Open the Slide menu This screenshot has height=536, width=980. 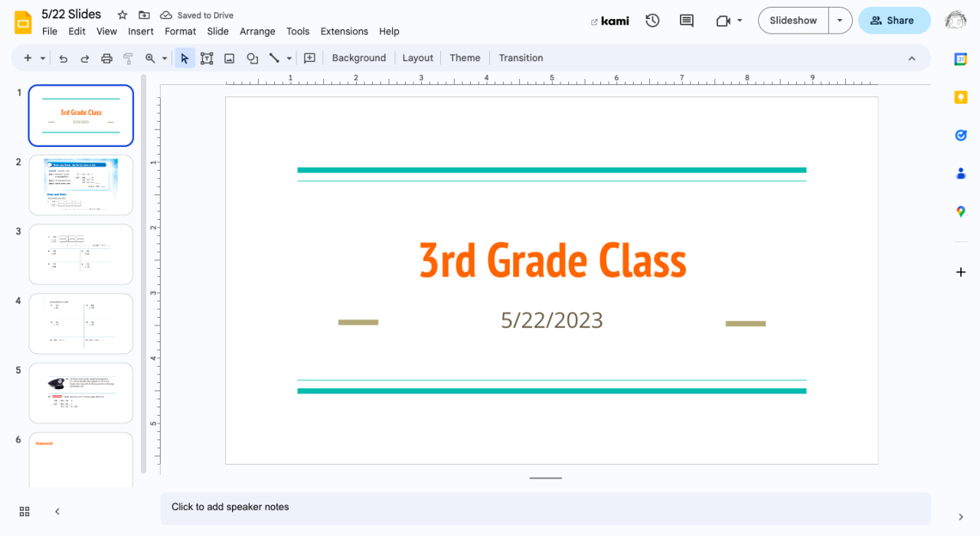217,31
